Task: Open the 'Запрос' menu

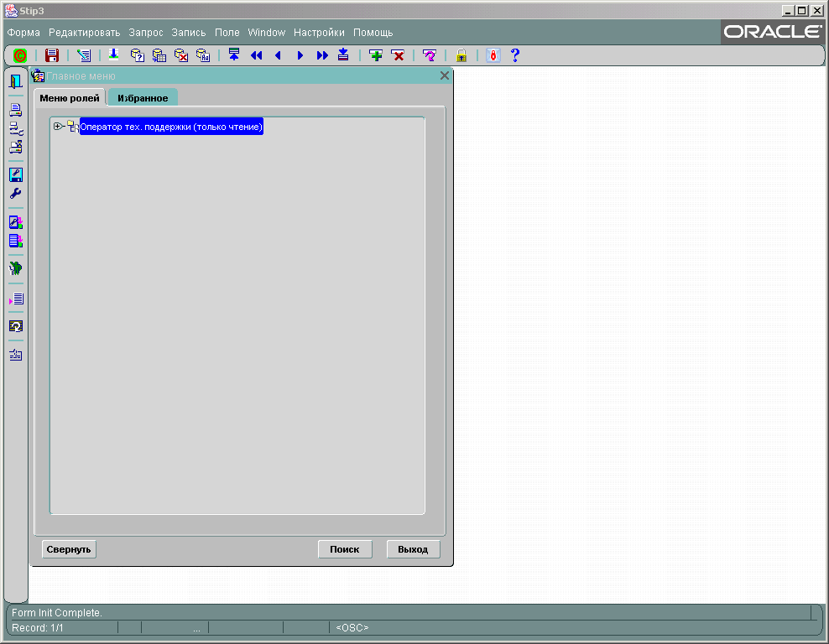Action: pos(146,33)
